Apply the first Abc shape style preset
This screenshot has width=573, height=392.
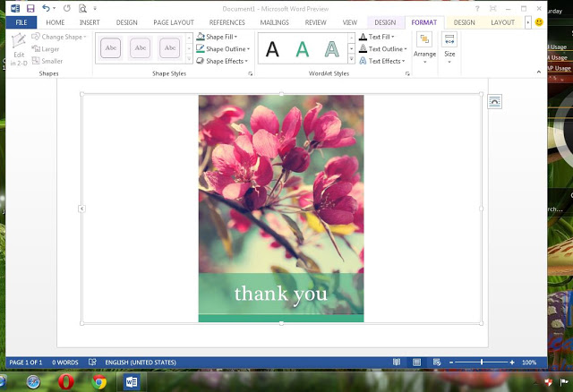point(111,48)
